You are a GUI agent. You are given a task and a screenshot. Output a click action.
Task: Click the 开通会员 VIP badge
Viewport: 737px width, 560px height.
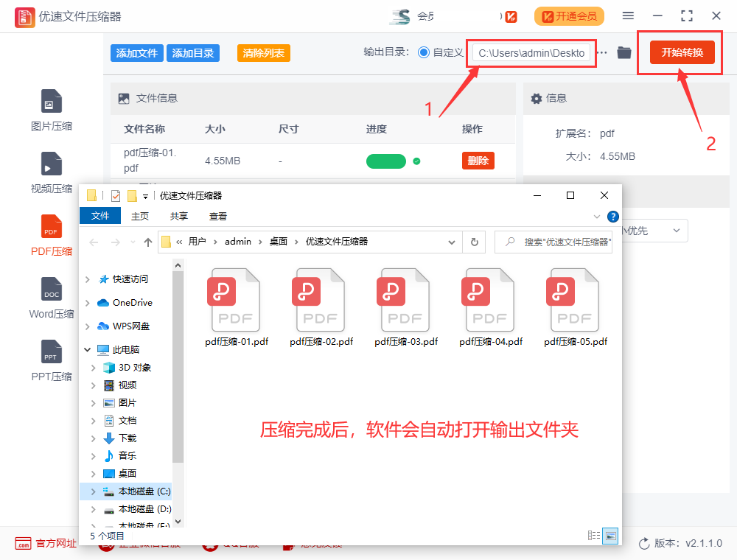(569, 15)
